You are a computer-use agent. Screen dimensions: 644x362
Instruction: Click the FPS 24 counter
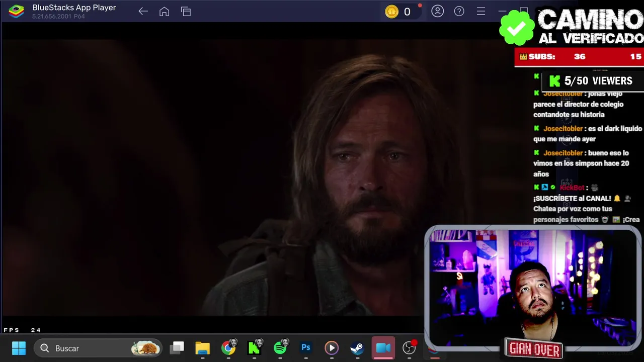(x=22, y=330)
